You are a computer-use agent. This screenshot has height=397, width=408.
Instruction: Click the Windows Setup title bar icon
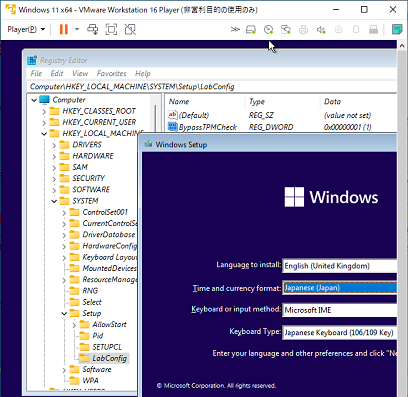point(148,144)
